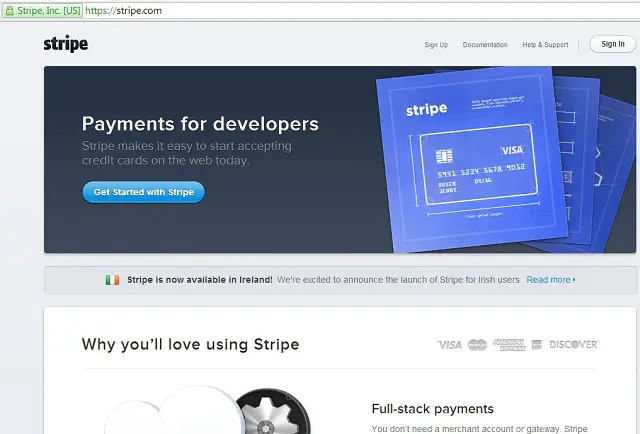Click the green padlock security icon
Image resolution: width=640 pixels, height=434 pixels.
coord(9,11)
